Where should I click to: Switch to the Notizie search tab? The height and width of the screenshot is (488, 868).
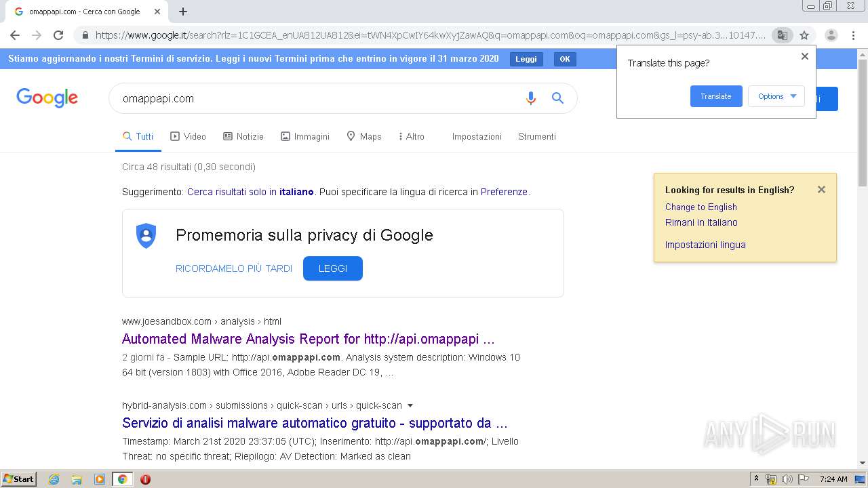click(243, 136)
